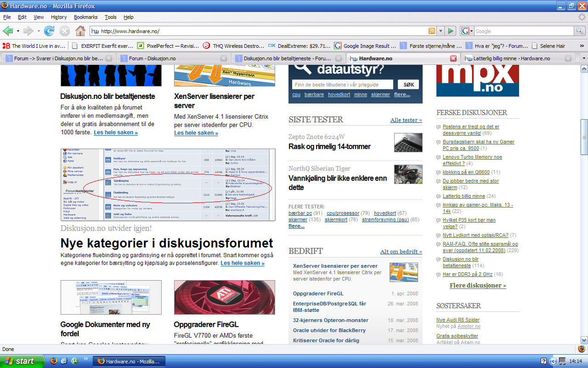This screenshot has height=368, width=588.
Task: Launch Firefox from the quick launch bar
Action: pyautogui.click(x=54, y=361)
